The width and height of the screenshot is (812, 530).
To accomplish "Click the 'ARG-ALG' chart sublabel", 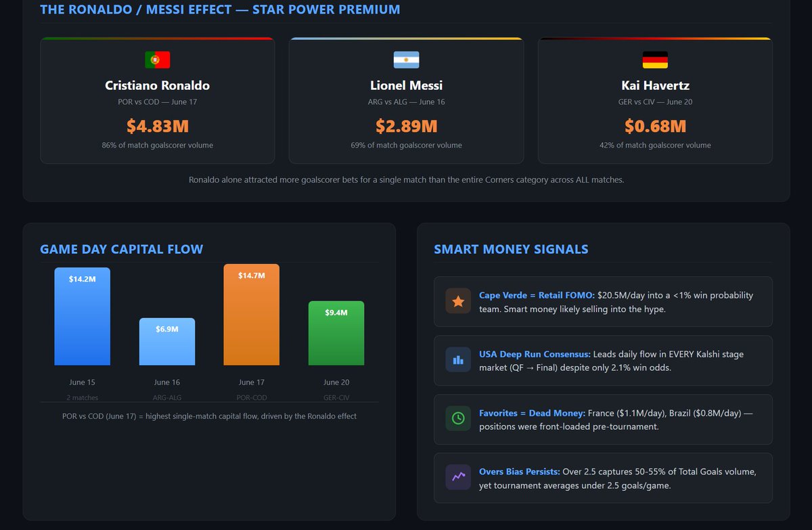I will click(x=166, y=397).
